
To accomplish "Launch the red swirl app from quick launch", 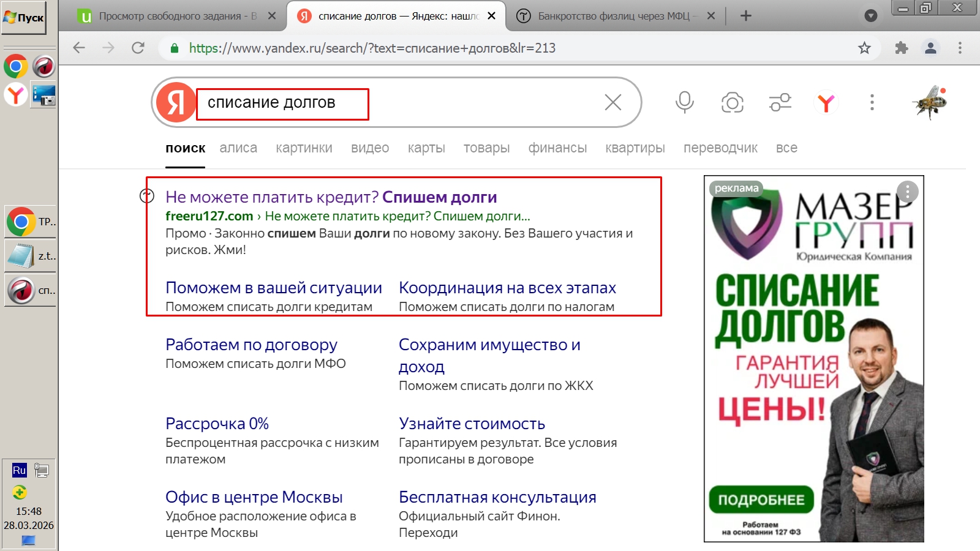I will (43, 66).
